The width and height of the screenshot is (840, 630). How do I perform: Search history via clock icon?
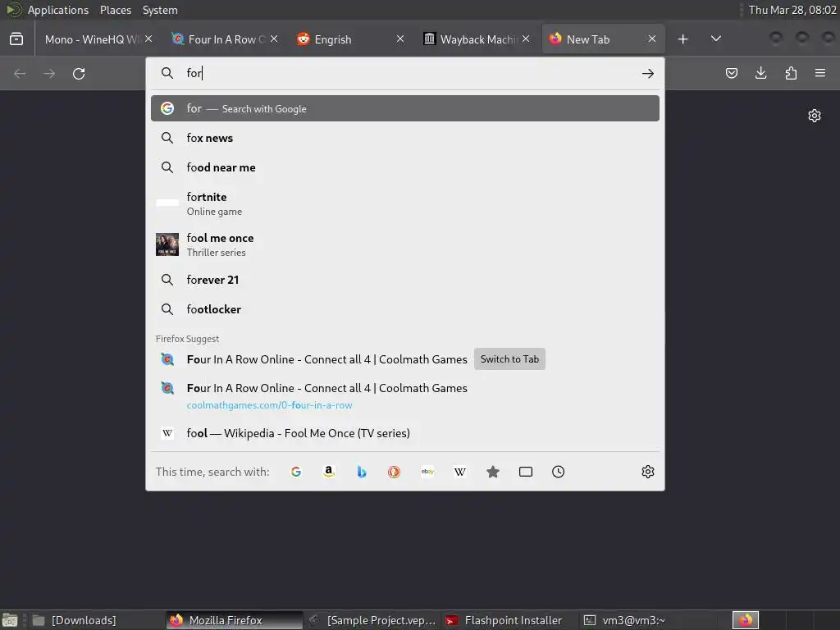[558, 472]
